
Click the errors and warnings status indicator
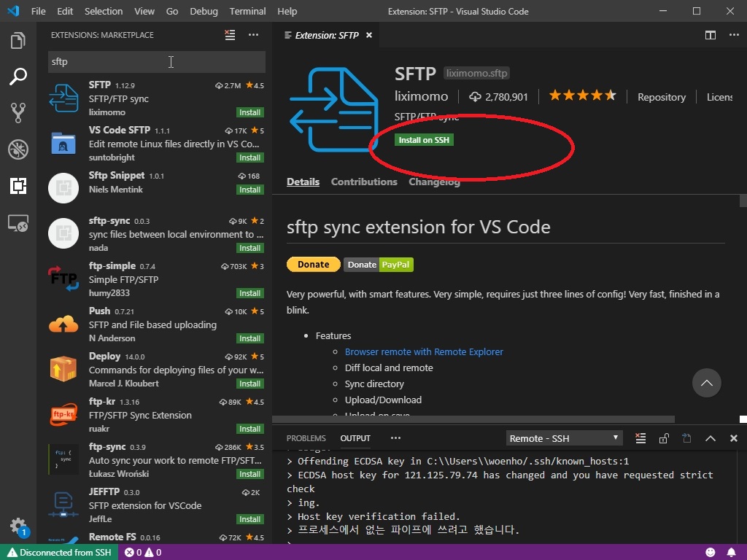143,553
